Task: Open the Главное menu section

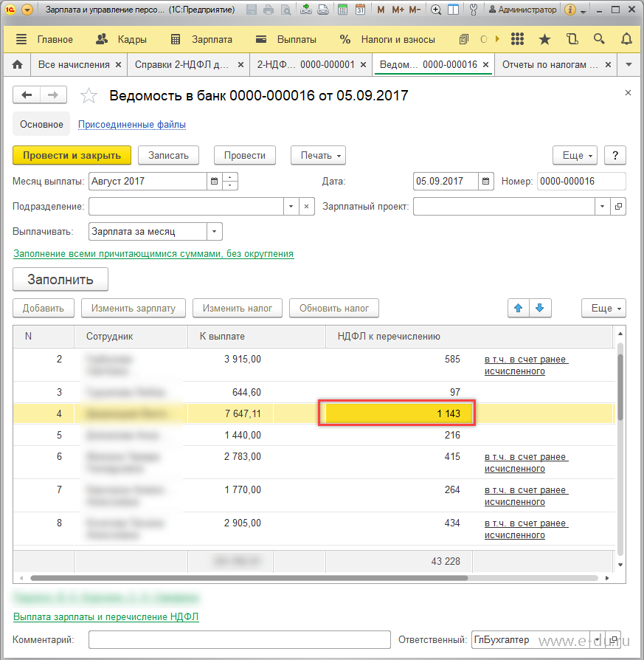Action: click(x=55, y=40)
